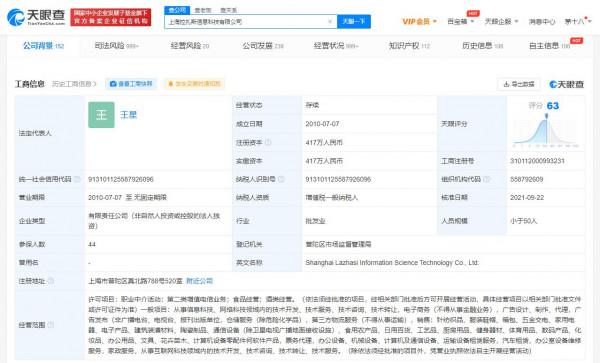Click the 注册资本 value 417万人民币
This screenshot has width=600, height=363.
[324, 142]
